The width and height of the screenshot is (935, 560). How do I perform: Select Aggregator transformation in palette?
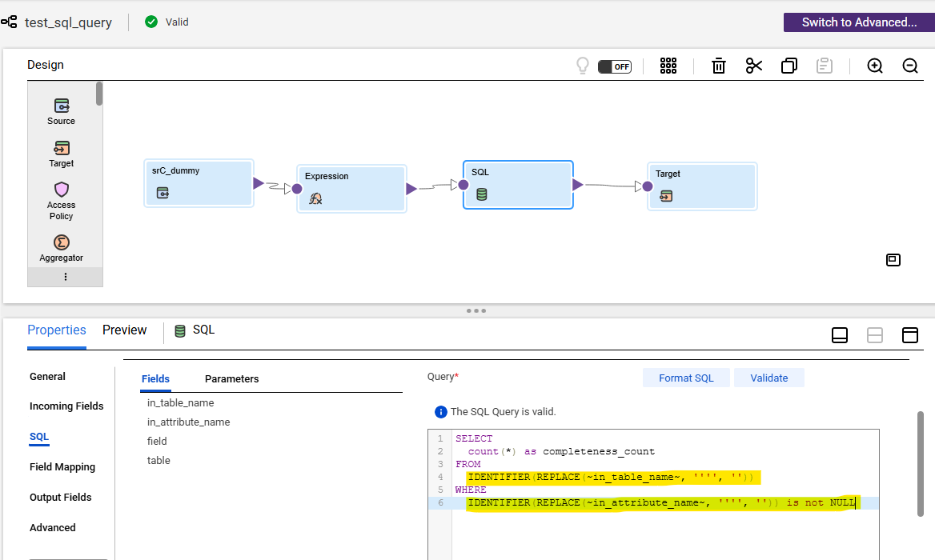tap(62, 249)
